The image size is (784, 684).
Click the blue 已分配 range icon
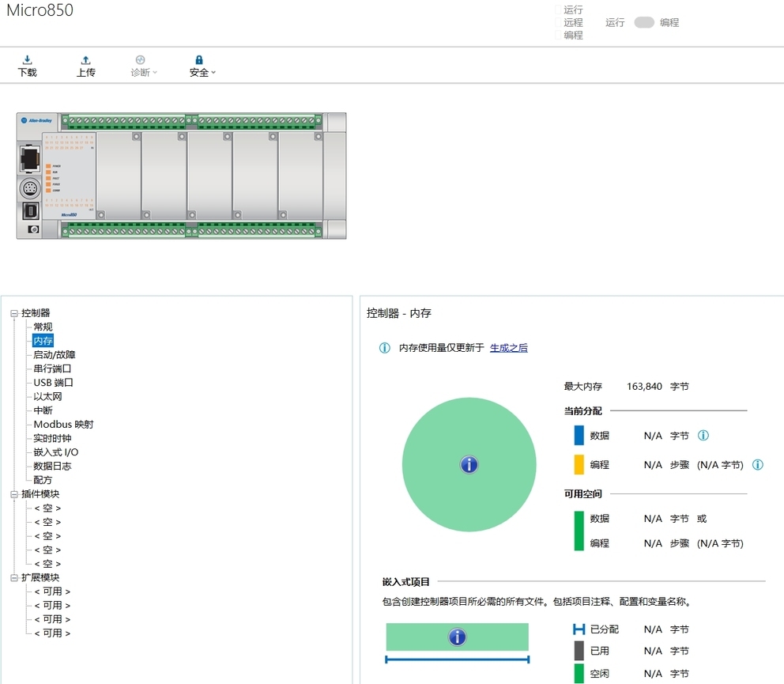click(579, 629)
